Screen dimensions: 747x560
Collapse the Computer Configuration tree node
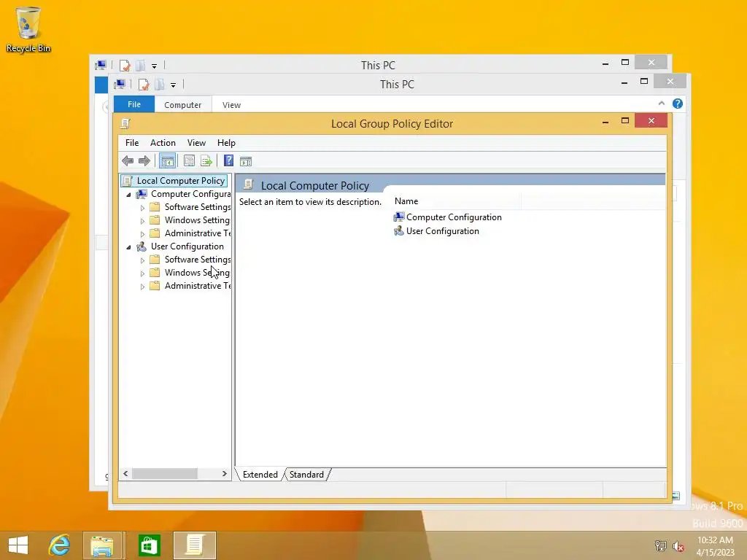(128, 195)
